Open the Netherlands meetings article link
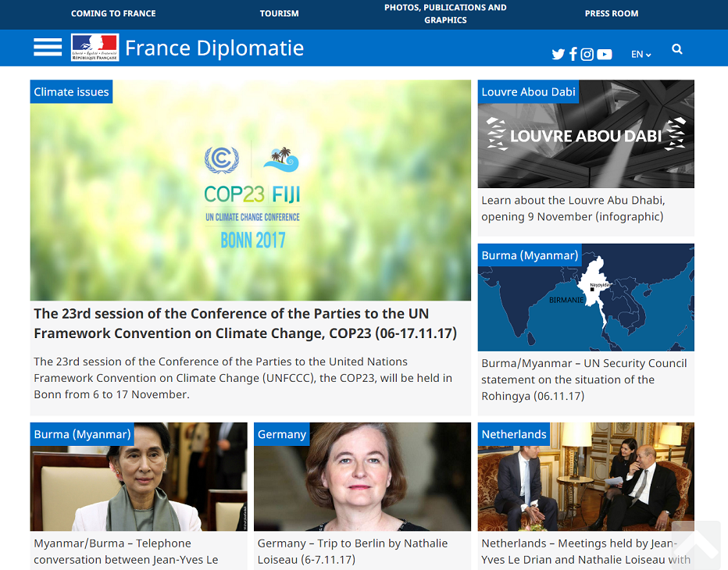Viewport: 728px width, 570px height. 586,551
